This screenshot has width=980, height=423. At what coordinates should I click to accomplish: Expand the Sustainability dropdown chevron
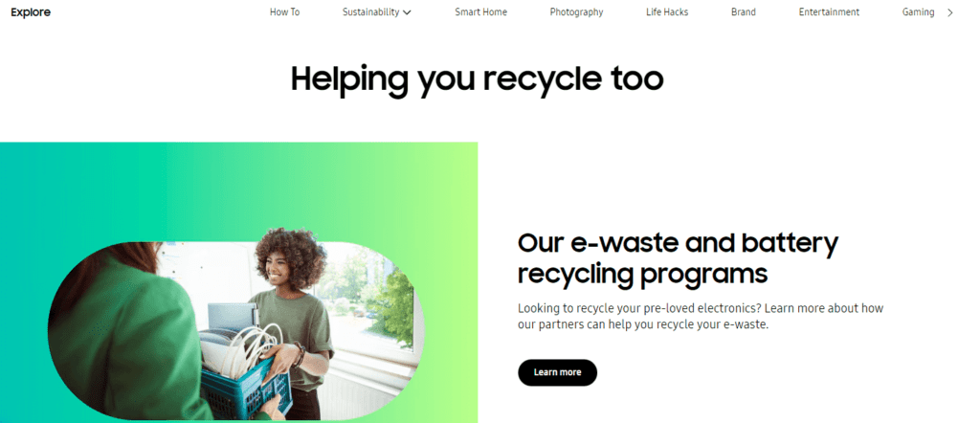407,12
